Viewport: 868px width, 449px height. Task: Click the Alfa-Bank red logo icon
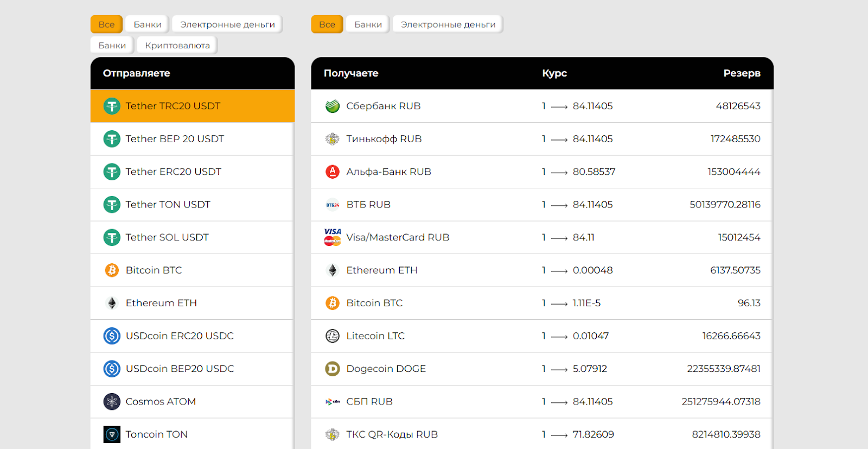click(x=333, y=172)
